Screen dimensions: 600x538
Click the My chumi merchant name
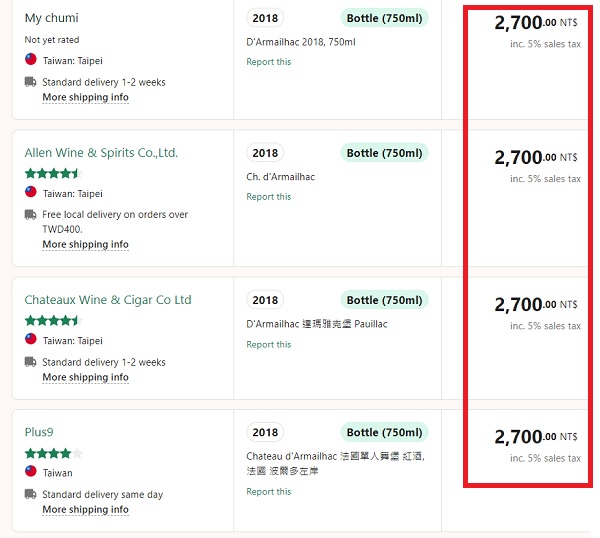click(52, 18)
